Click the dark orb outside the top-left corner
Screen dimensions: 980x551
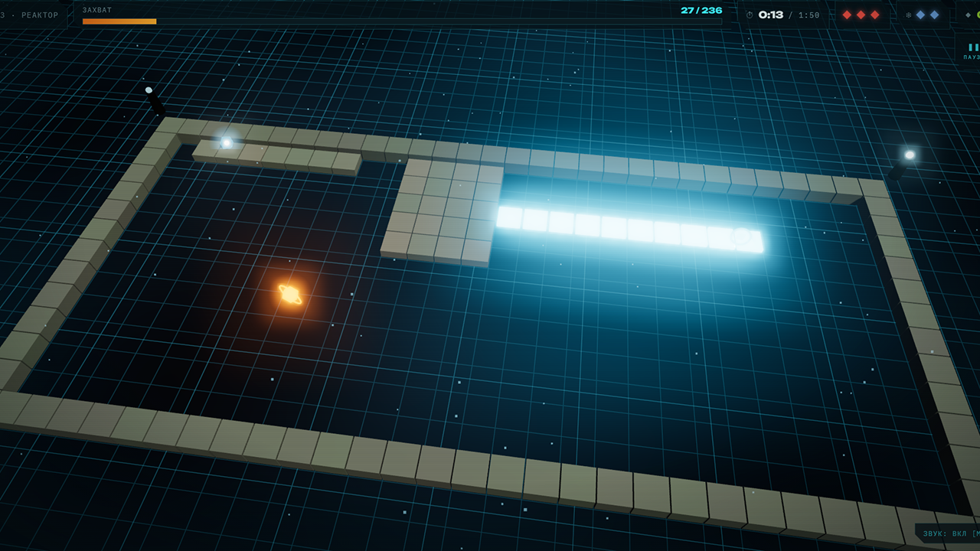click(149, 90)
